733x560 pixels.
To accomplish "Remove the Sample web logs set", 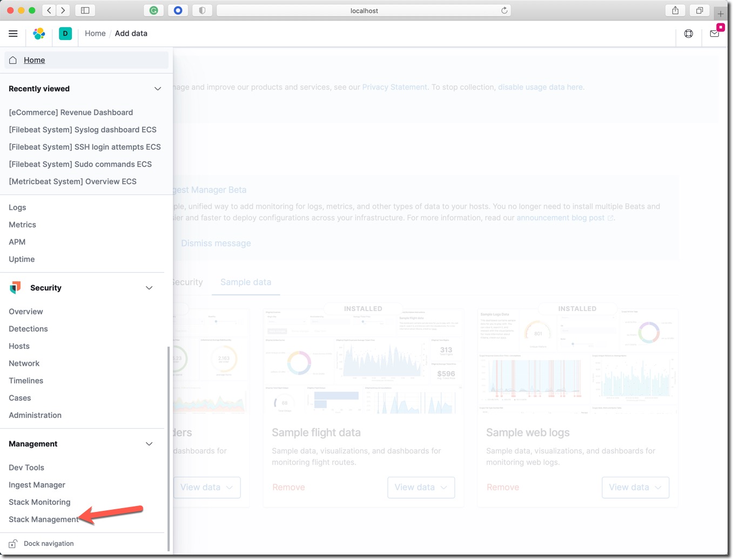I will 503,487.
